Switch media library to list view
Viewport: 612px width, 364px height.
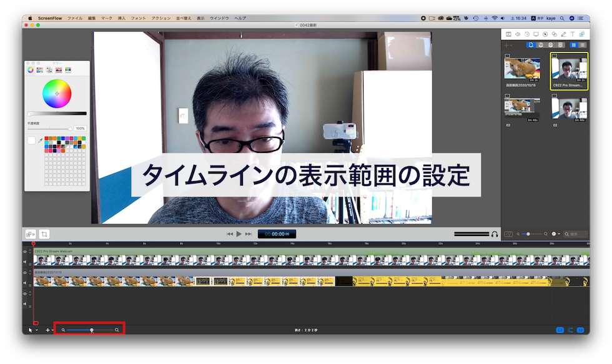tap(583, 45)
